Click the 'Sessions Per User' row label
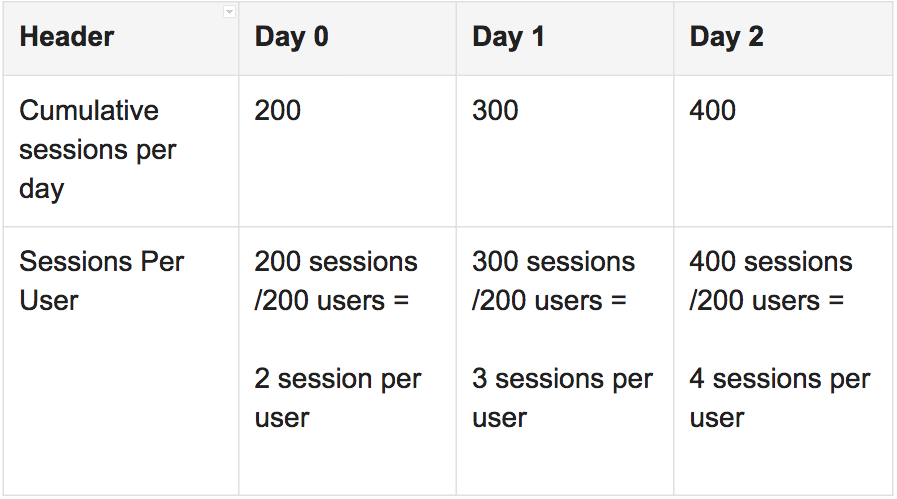The image size is (897, 499). pyautogui.click(x=102, y=281)
